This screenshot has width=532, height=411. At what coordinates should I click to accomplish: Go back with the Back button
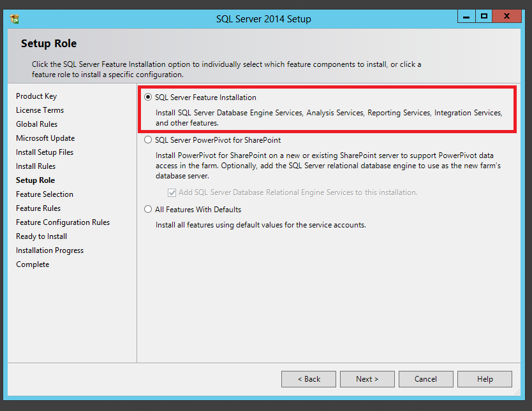tap(308, 379)
